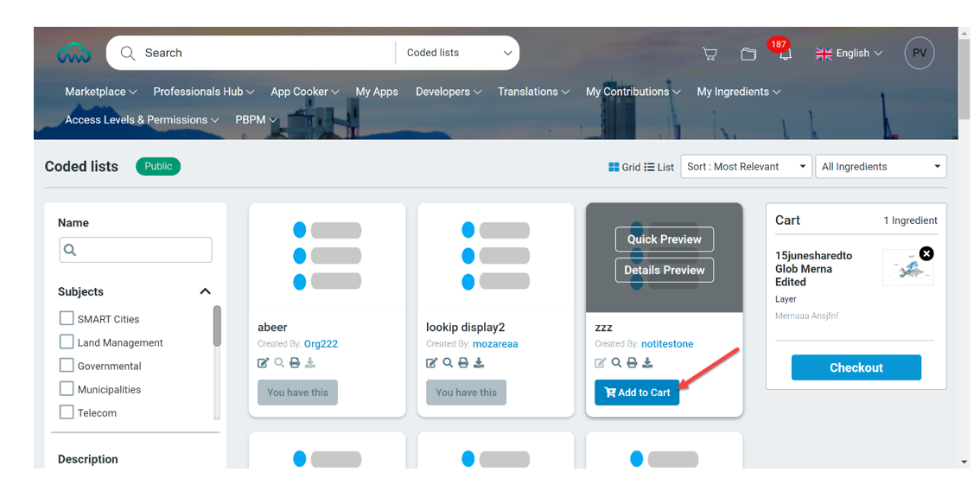980x479 pixels.
Task: Click magnifier icon on abeer card
Action: click(x=279, y=362)
